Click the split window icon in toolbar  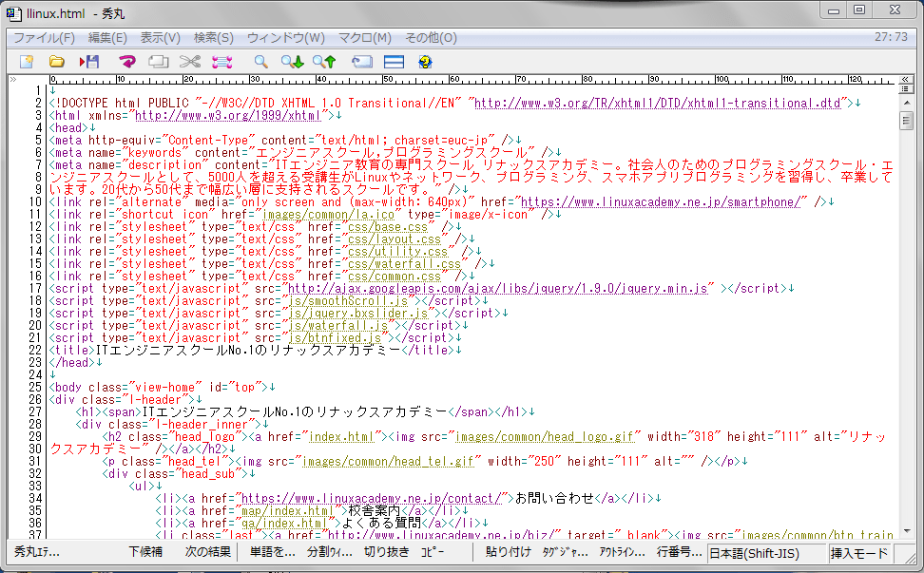coord(394,62)
